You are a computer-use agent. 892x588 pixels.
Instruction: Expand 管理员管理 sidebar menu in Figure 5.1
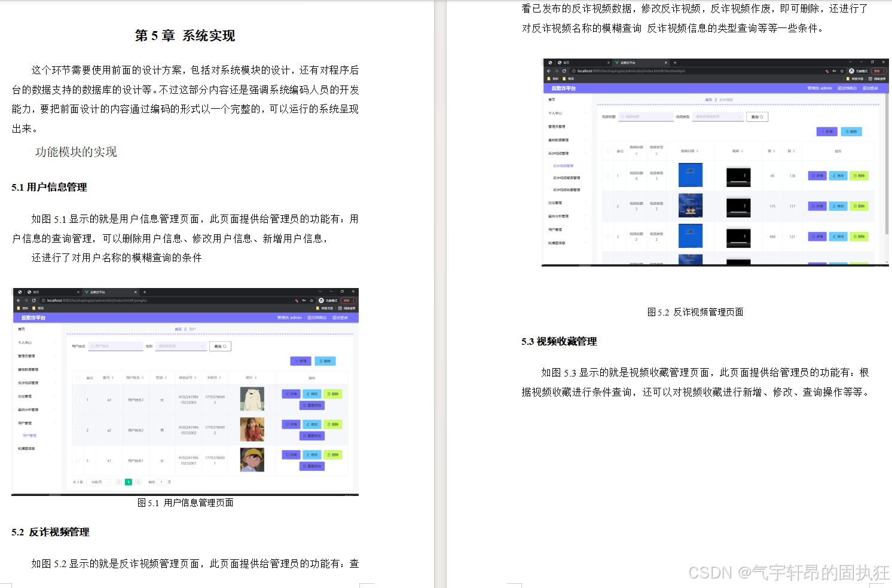[36, 356]
